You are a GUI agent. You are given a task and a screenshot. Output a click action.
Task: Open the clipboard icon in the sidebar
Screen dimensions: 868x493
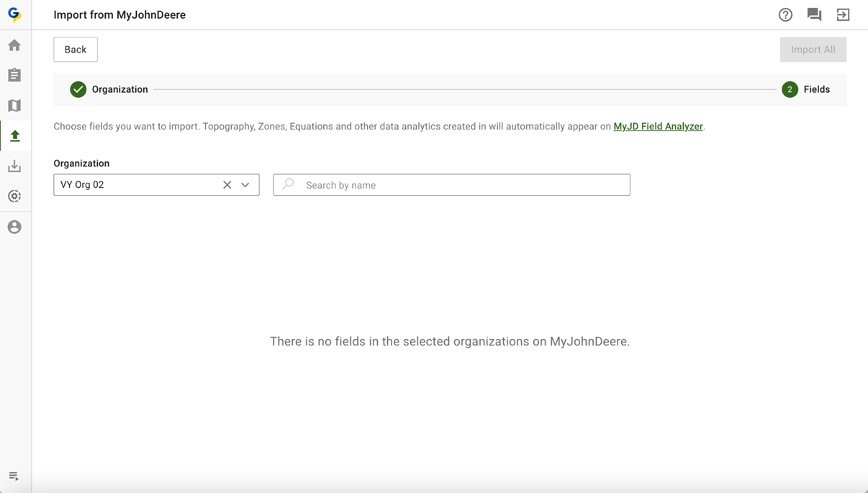[x=14, y=76]
